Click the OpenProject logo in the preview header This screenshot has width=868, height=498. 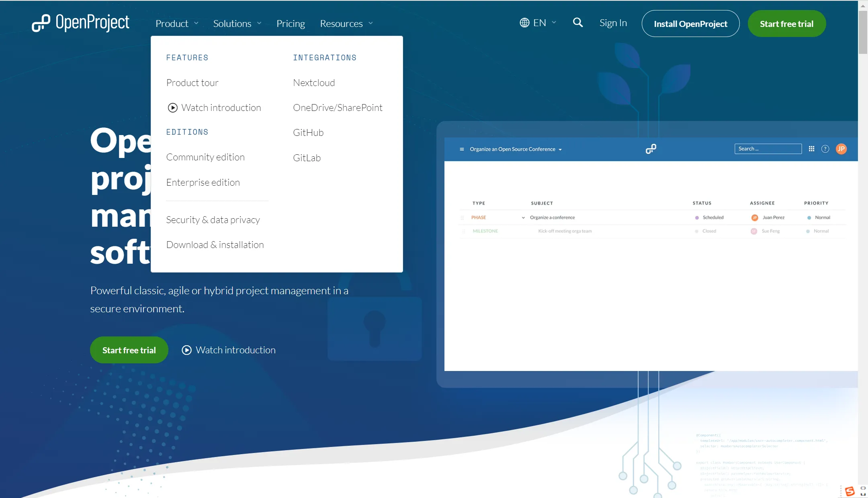coord(651,149)
